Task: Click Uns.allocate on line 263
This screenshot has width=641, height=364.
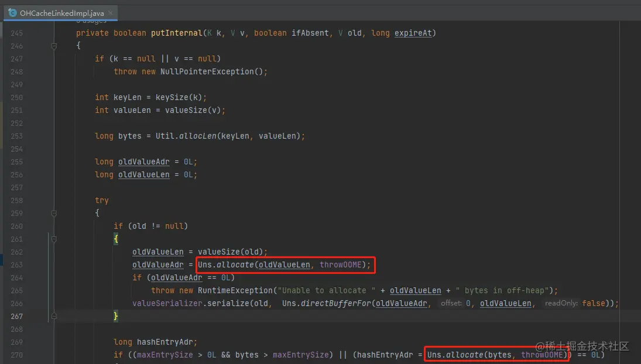Action: 225,265
